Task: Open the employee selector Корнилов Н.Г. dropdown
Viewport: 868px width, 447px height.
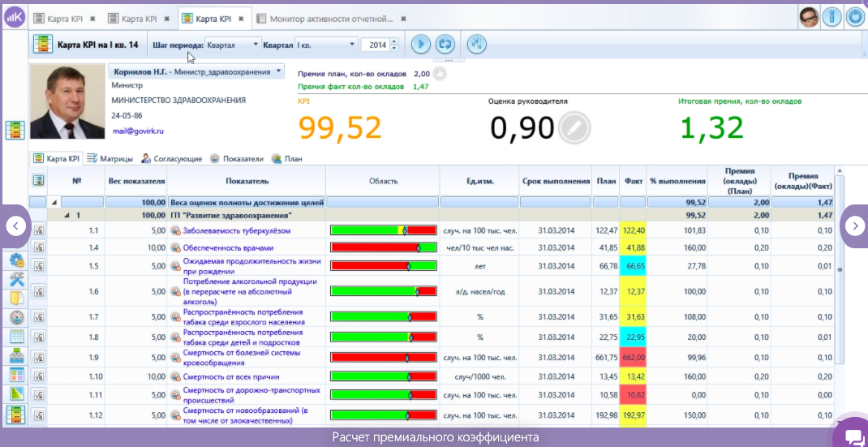Action: (x=196, y=72)
